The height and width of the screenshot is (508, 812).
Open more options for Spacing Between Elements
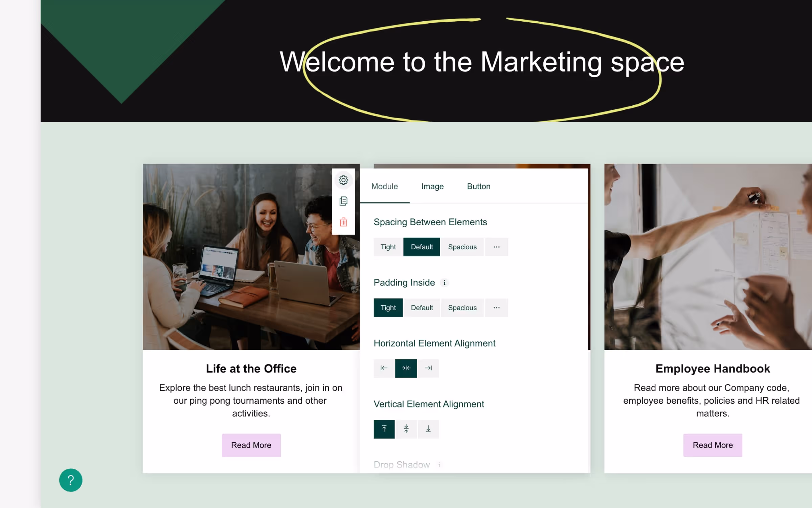click(496, 247)
